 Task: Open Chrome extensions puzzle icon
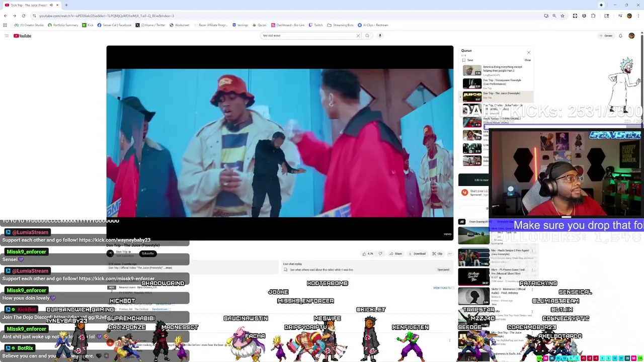[593, 16]
